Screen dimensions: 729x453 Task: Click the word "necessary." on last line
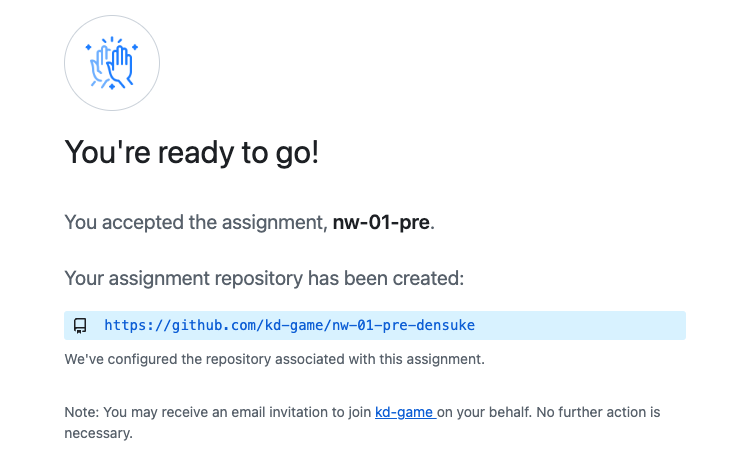pyautogui.click(x=99, y=433)
